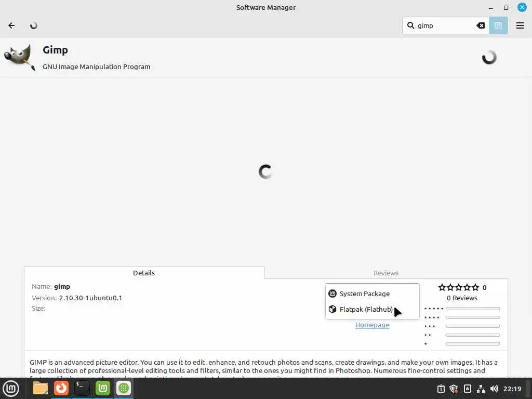Click the notes tray icon
This screenshot has height=399, width=532.
[x=467, y=389]
